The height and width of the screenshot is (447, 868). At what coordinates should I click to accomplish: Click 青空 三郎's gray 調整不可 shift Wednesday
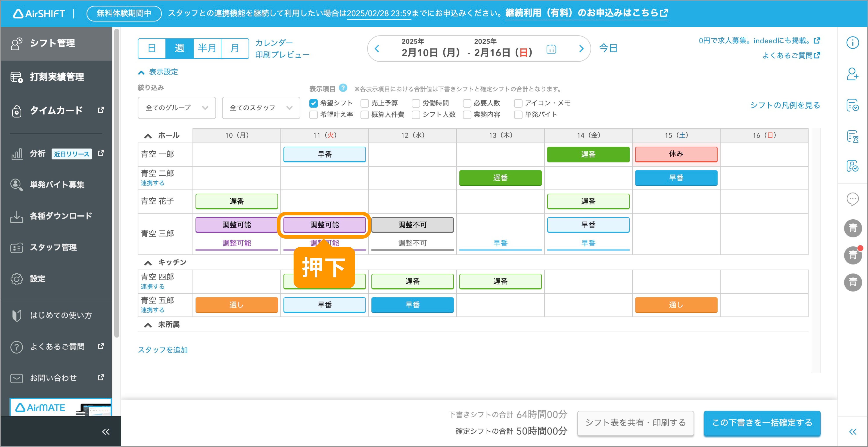tap(412, 225)
